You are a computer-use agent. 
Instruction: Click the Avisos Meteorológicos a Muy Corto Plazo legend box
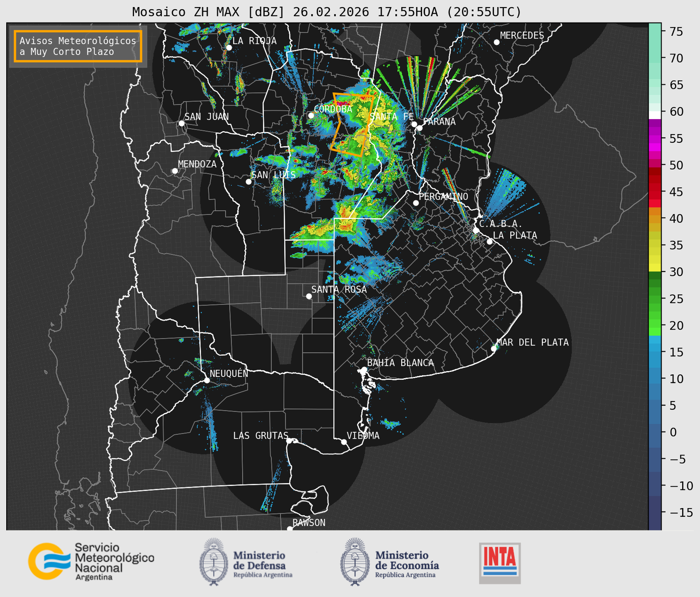click(x=78, y=46)
